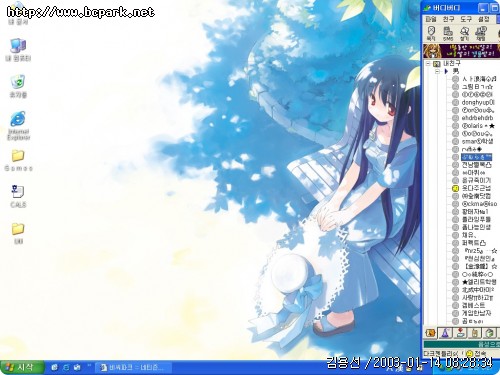This screenshot has width=500, height=375.
Task: Click the 시작 Start button
Action: pos(22,367)
